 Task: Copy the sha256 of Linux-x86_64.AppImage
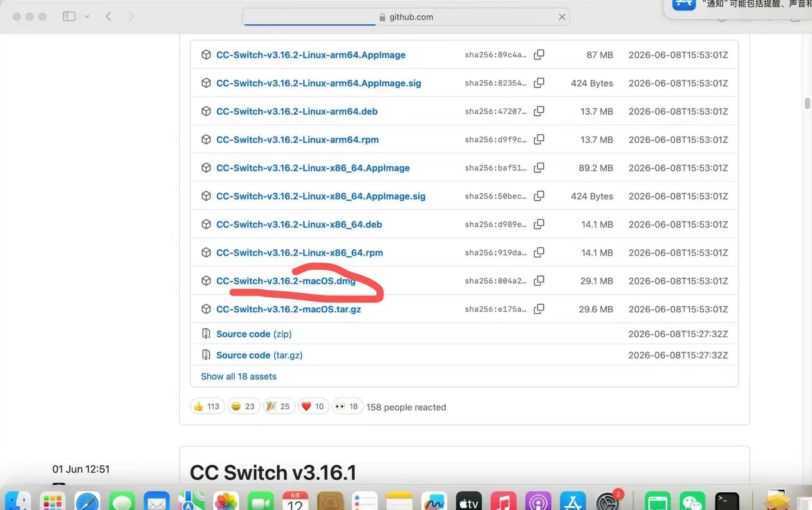(539, 167)
